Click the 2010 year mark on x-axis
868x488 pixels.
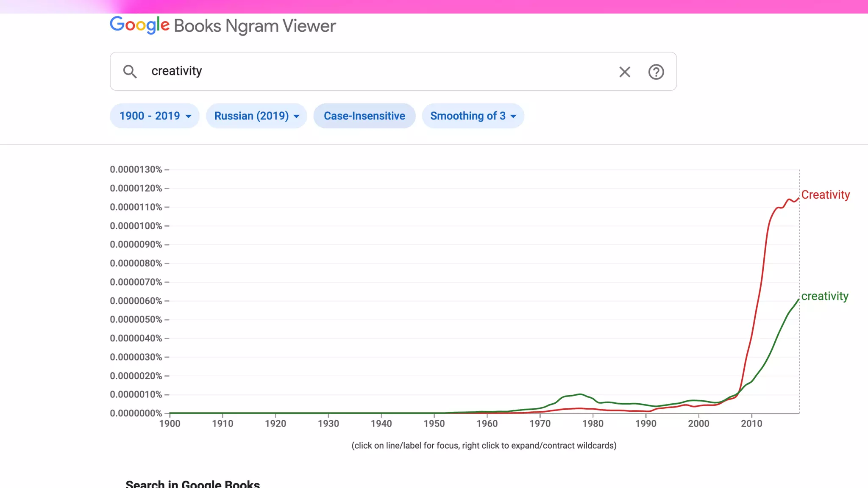751,423
